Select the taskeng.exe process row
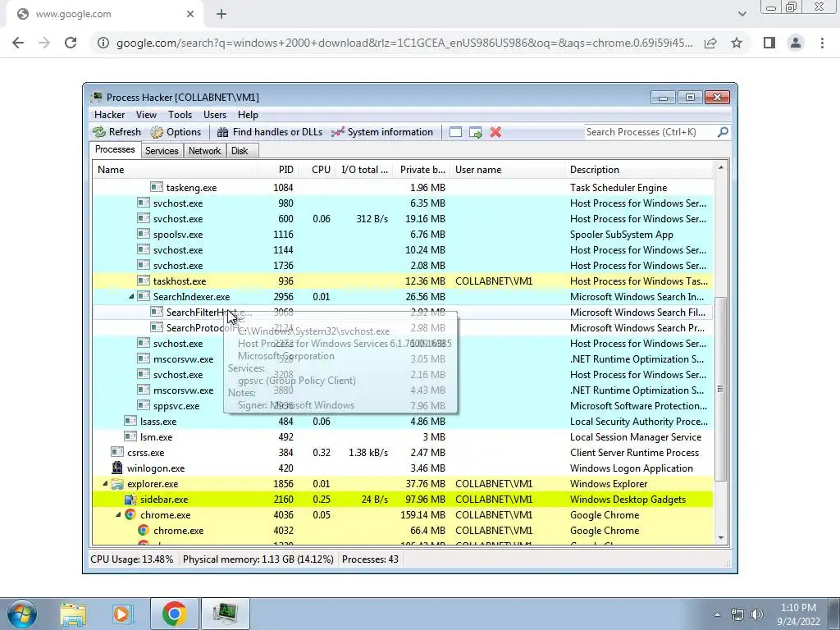840x630 pixels. [403, 188]
